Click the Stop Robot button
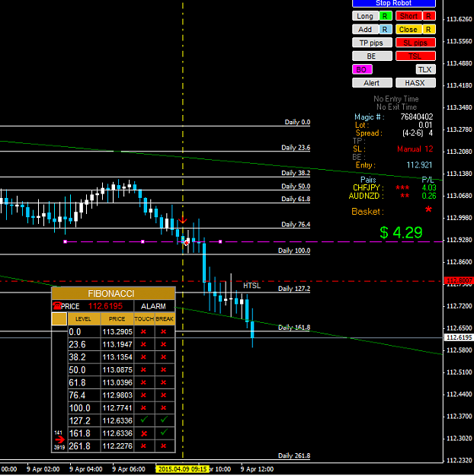The height and width of the screenshot is (476, 474). (x=394, y=3)
